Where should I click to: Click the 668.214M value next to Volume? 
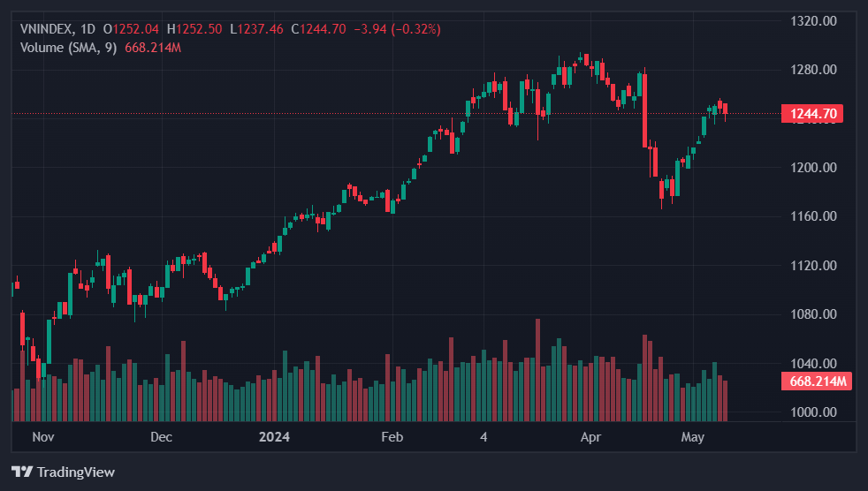pyautogui.click(x=153, y=48)
